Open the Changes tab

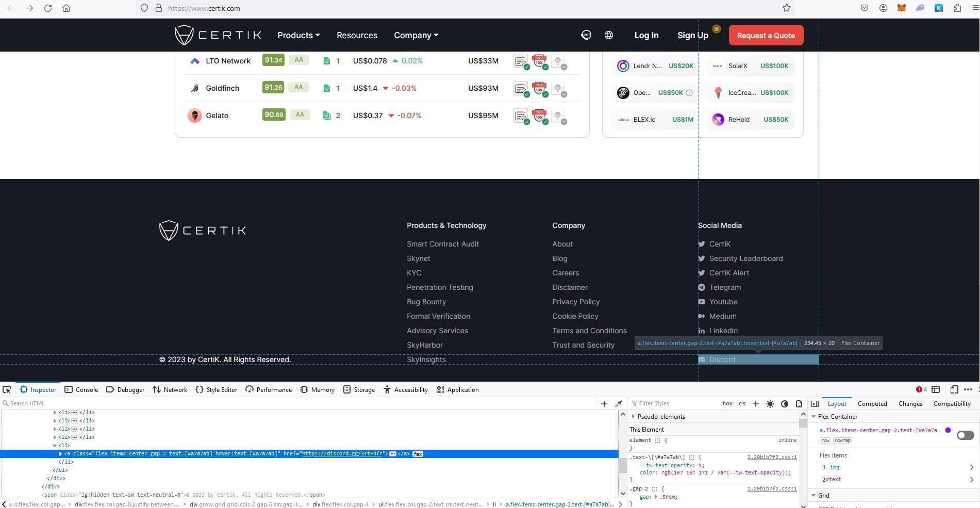point(910,404)
